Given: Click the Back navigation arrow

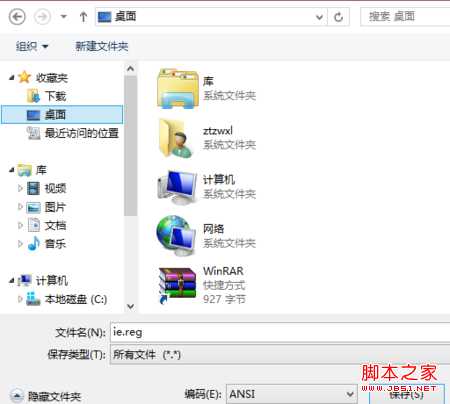Looking at the screenshot, I should [x=17, y=16].
